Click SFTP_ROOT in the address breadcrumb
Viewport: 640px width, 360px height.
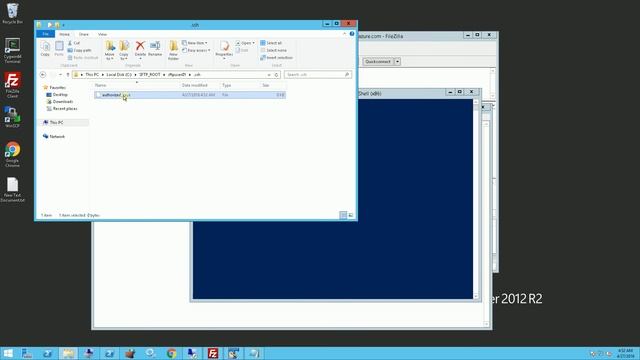click(150, 75)
